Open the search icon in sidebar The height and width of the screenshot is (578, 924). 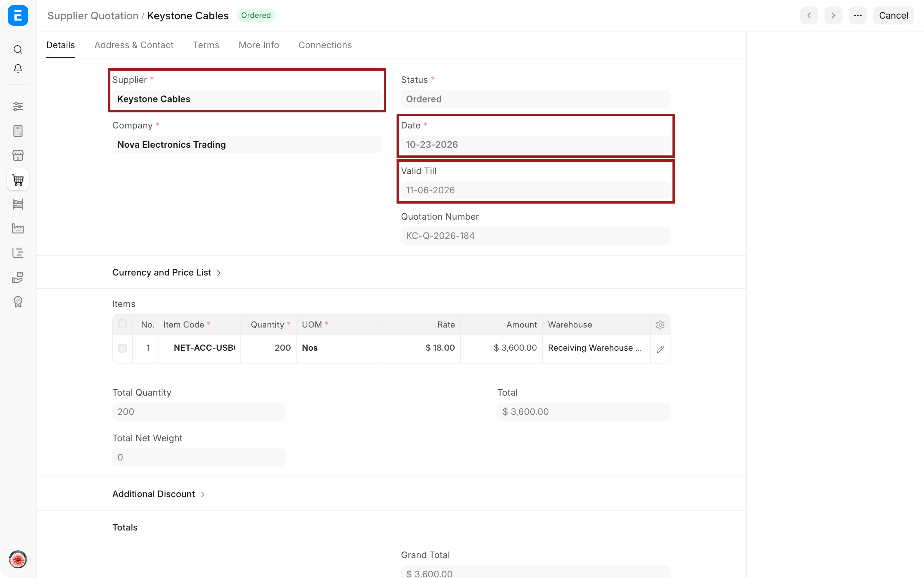point(18,49)
